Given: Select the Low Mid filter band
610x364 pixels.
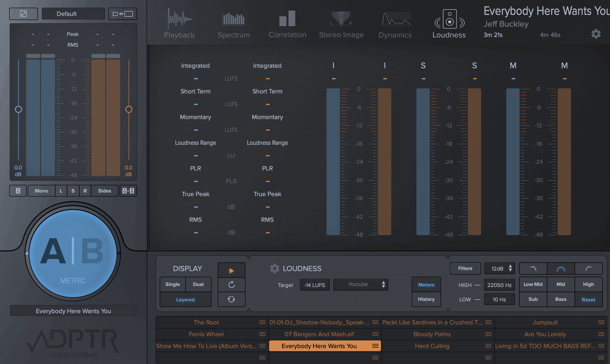Looking at the screenshot, I should (533, 284).
